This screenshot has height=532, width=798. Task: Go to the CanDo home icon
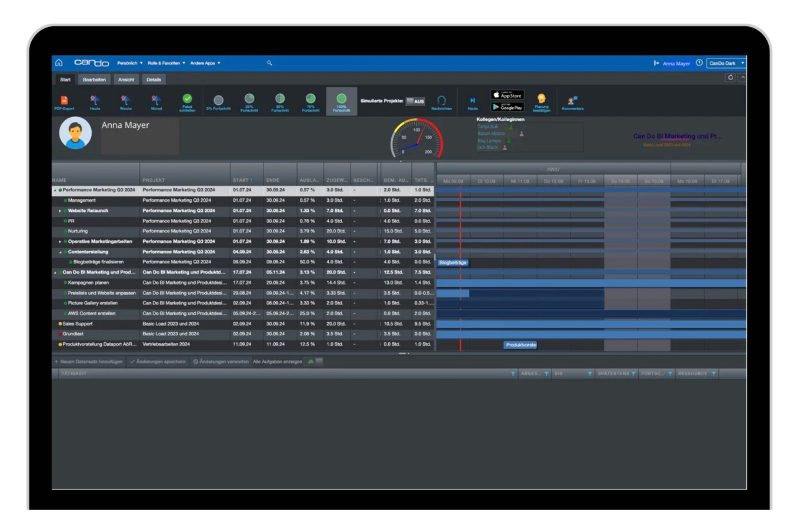(59, 63)
